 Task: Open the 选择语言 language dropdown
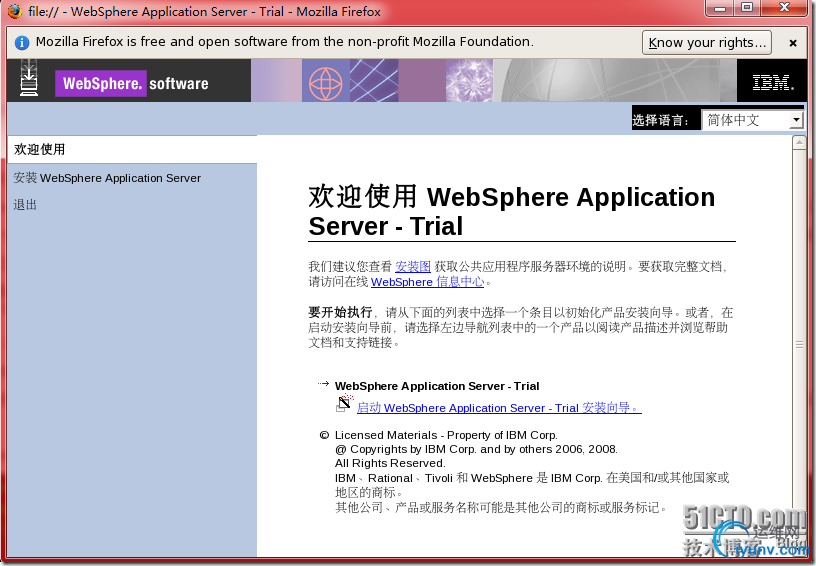coord(752,120)
